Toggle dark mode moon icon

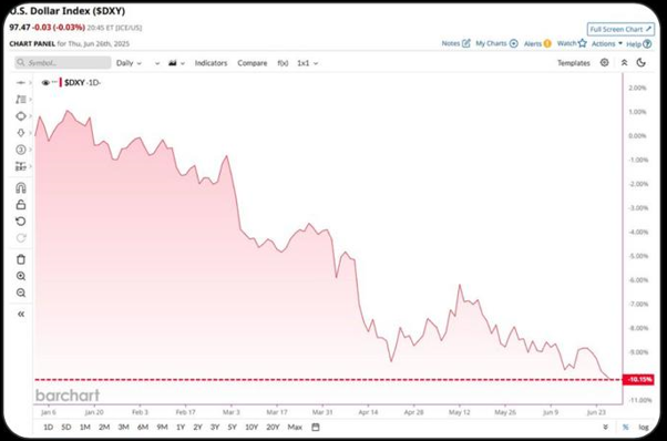click(641, 63)
